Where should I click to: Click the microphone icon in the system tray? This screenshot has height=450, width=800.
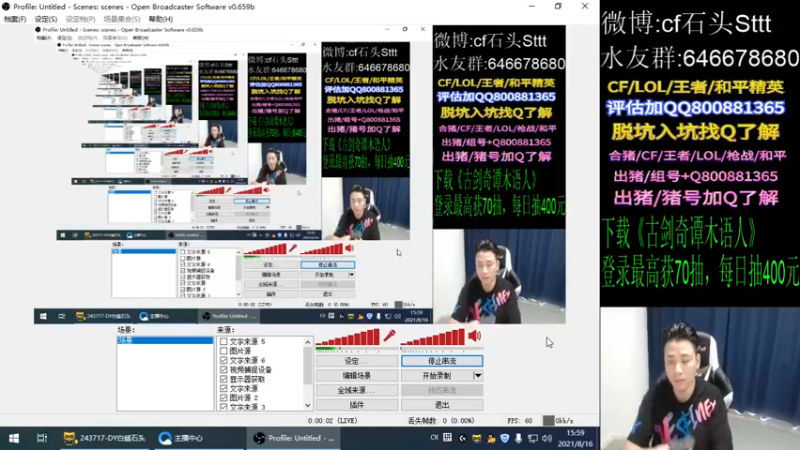pos(518,438)
